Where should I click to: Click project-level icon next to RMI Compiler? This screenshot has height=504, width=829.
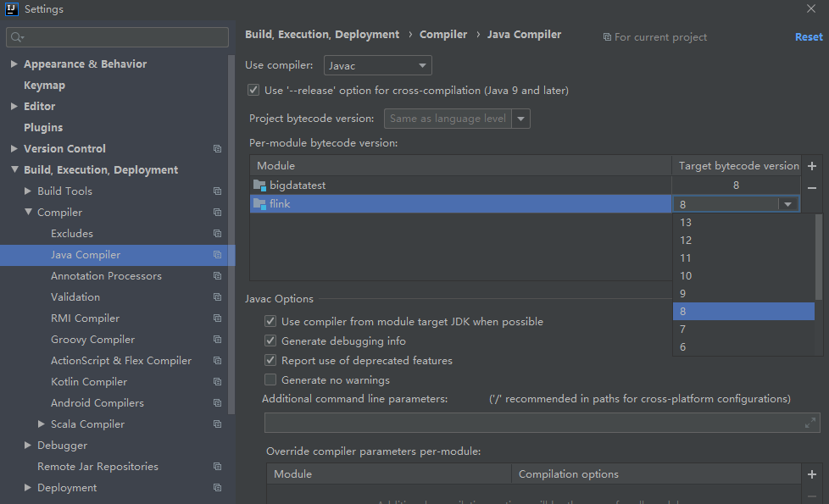tap(217, 318)
